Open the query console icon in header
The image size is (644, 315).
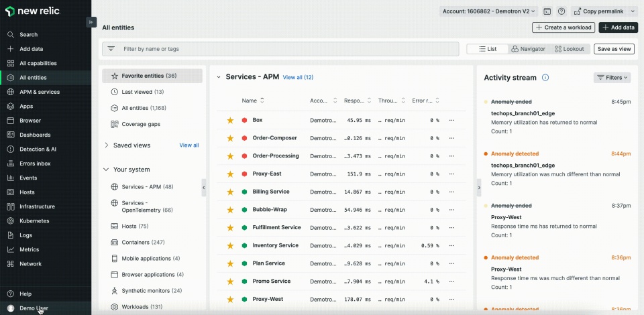tap(547, 11)
